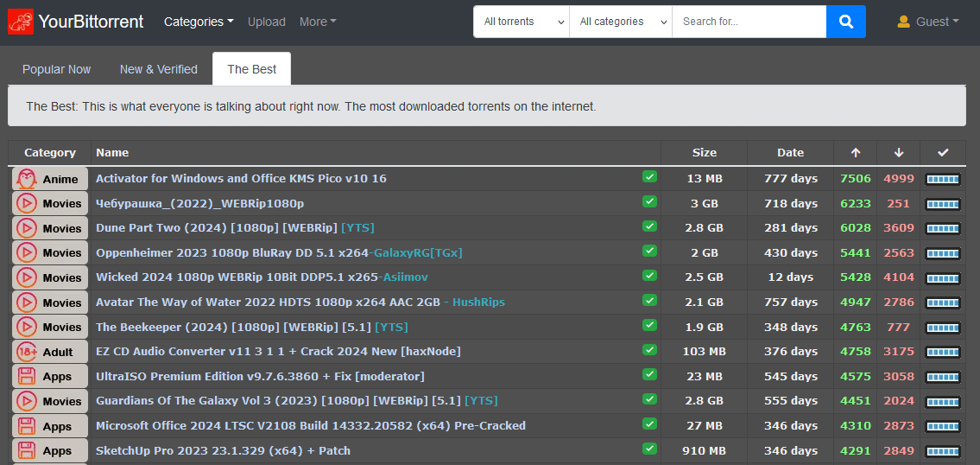Sort by the Date column header
Screen dimensions: 980x465
pos(791,153)
